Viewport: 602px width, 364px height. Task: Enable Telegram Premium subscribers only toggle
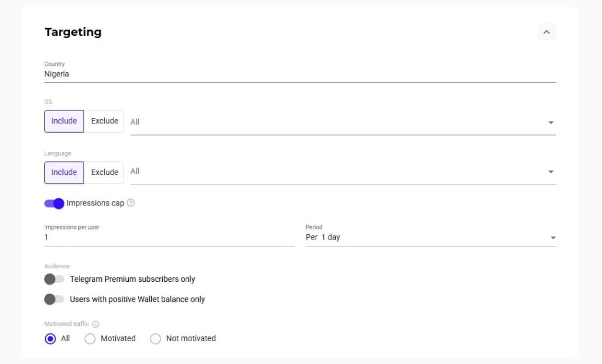point(54,279)
